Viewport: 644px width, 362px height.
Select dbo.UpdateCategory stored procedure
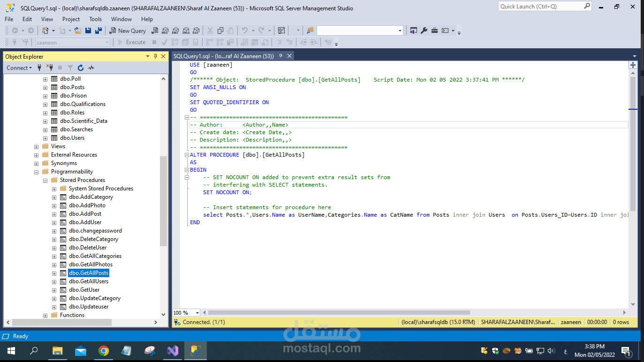95,298
